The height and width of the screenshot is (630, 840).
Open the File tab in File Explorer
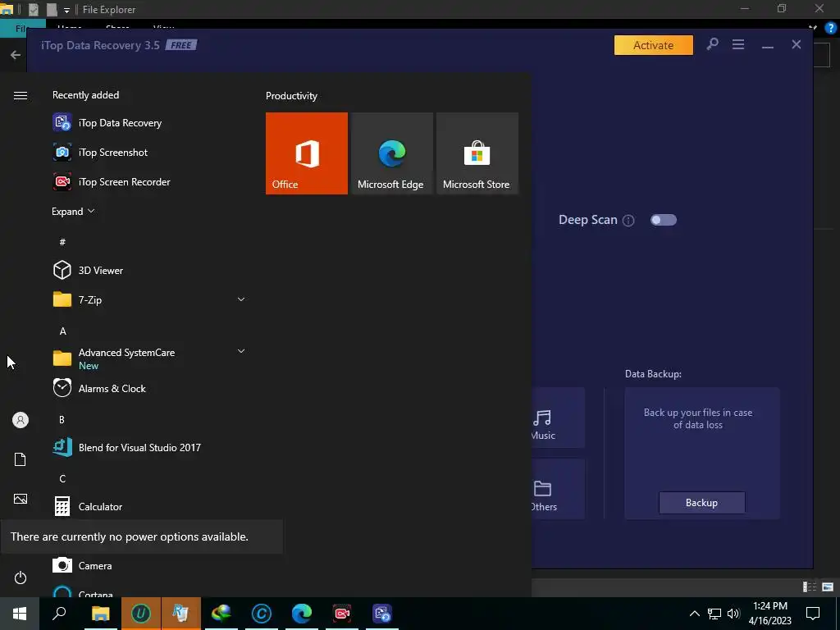point(22,29)
